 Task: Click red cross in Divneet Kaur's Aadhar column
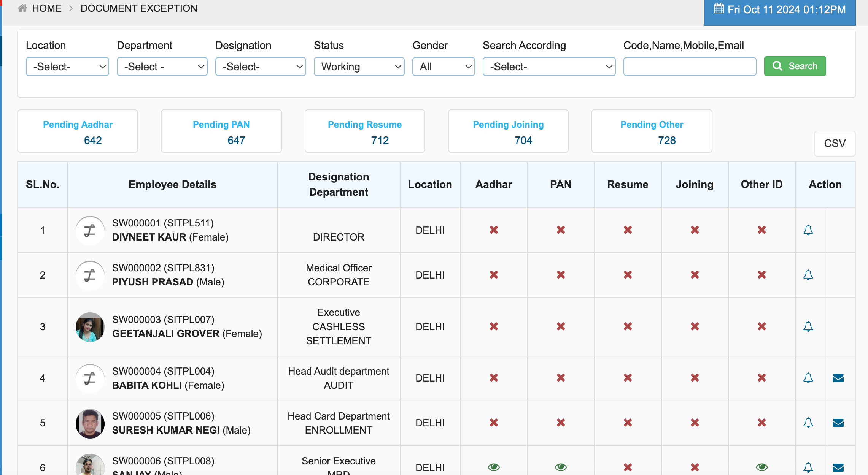pos(494,230)
